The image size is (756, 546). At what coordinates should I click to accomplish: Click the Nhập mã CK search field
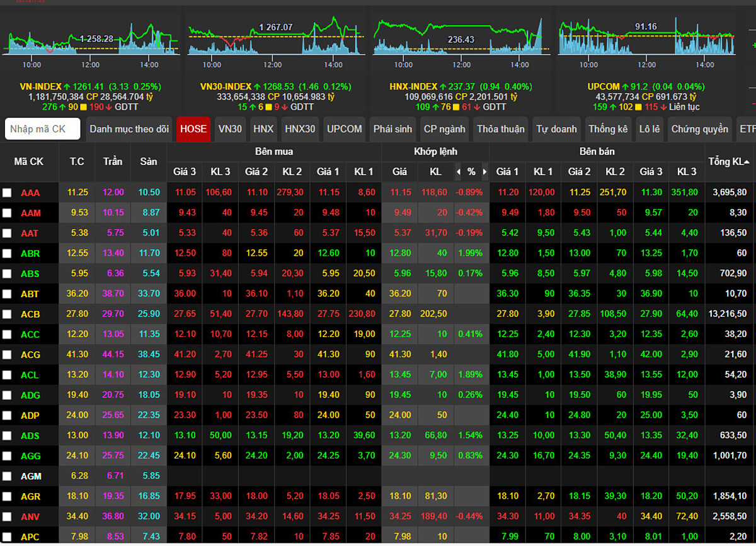coord(43,128)
